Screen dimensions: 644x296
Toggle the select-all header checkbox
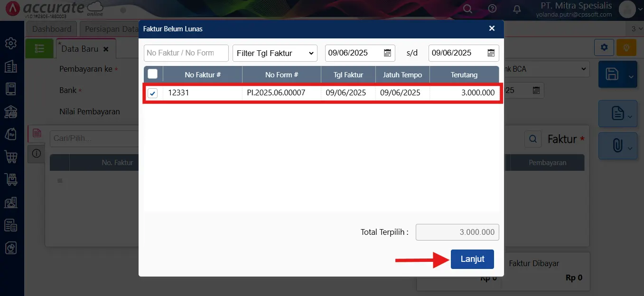(153, 74)
